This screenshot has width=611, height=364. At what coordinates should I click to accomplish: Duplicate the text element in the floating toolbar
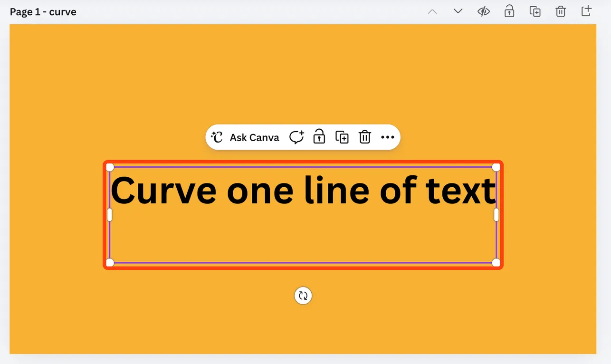coord(342,137)
